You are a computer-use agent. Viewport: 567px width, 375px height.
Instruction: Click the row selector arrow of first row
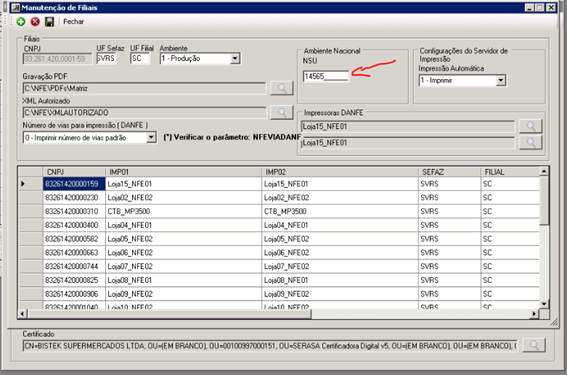coord(31,184)
